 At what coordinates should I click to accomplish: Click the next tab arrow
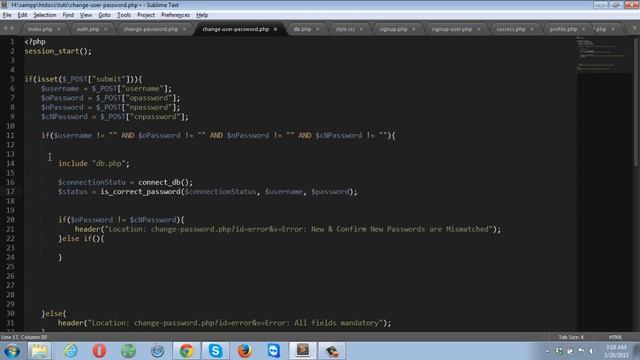tap(12, 28)
